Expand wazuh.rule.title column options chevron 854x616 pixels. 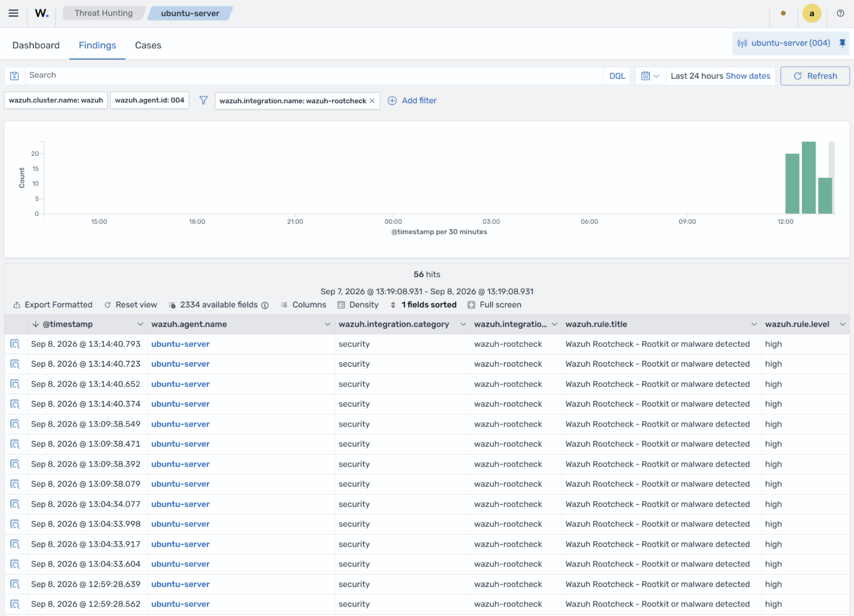(x=754, y=324)
